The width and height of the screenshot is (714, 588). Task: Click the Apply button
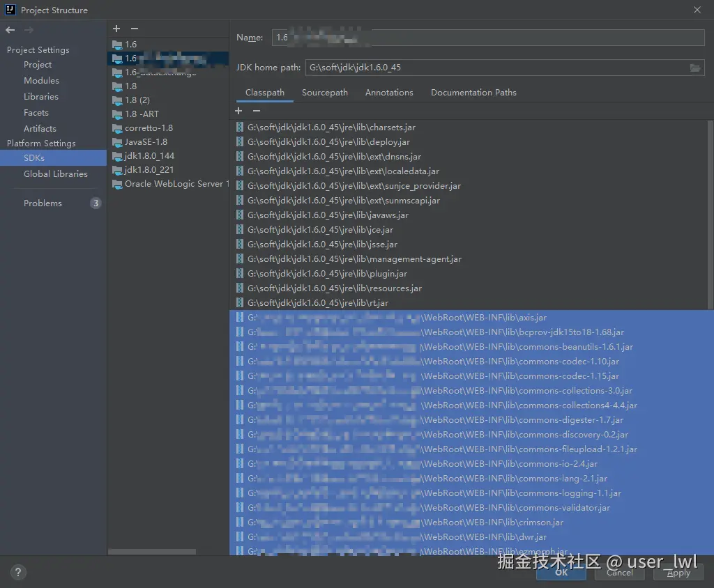(678, 573)
